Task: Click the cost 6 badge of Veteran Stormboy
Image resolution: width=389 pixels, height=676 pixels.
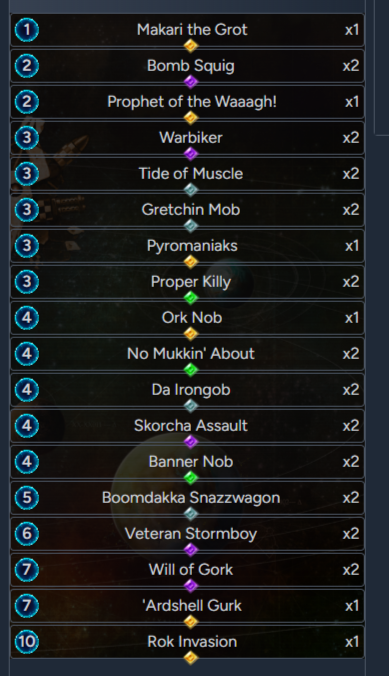Action: click(27, 534)
